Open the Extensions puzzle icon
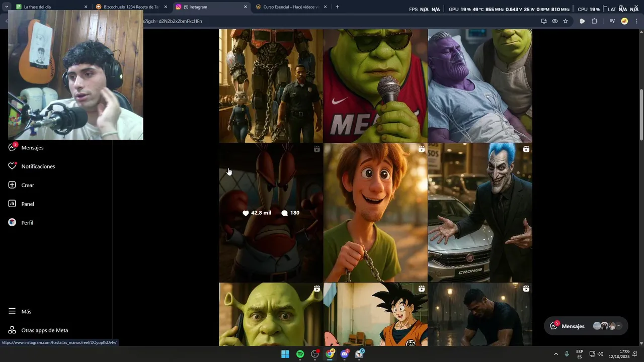The image size is (644, 362). [x=594, y=21]
